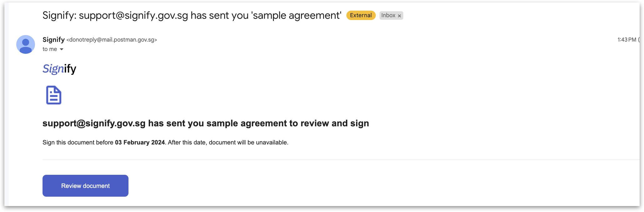Expand recipient details arrow beside 'to me'
The width and height of the screenshot is (644, 212).
[x=62, y=49]
